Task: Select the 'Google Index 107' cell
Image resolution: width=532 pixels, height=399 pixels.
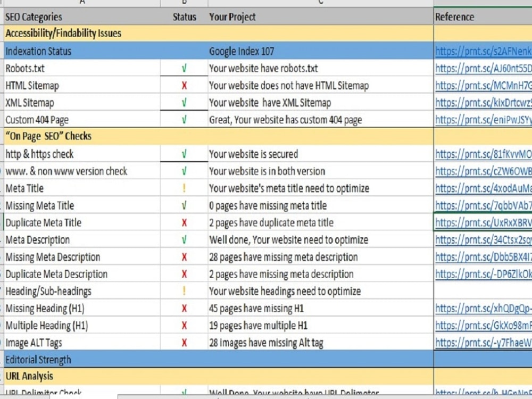Action: click(321, 51)
